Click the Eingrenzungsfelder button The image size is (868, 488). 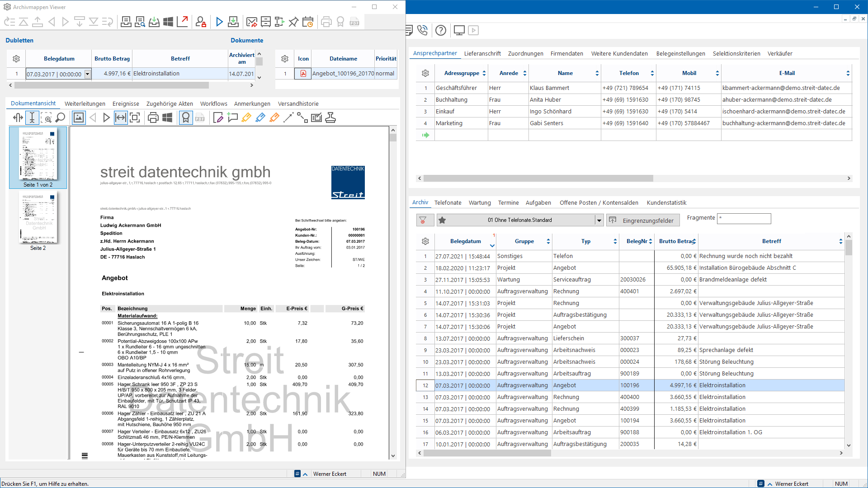[x=643, y=220]
